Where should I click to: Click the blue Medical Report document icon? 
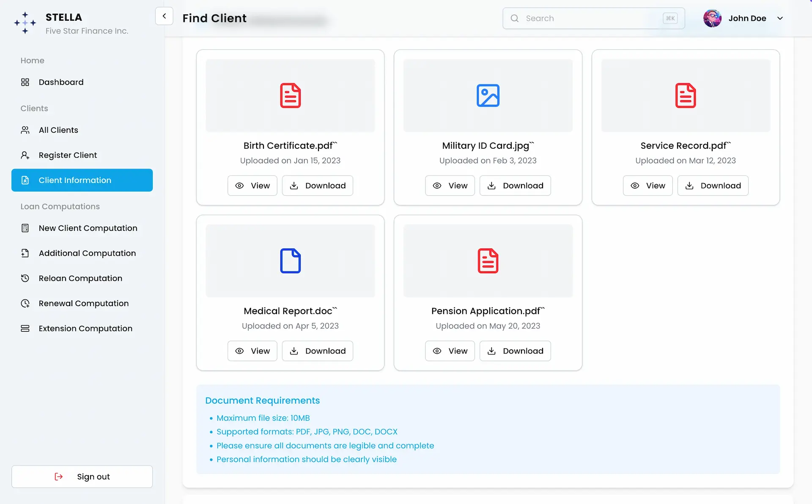click(290, 261)
